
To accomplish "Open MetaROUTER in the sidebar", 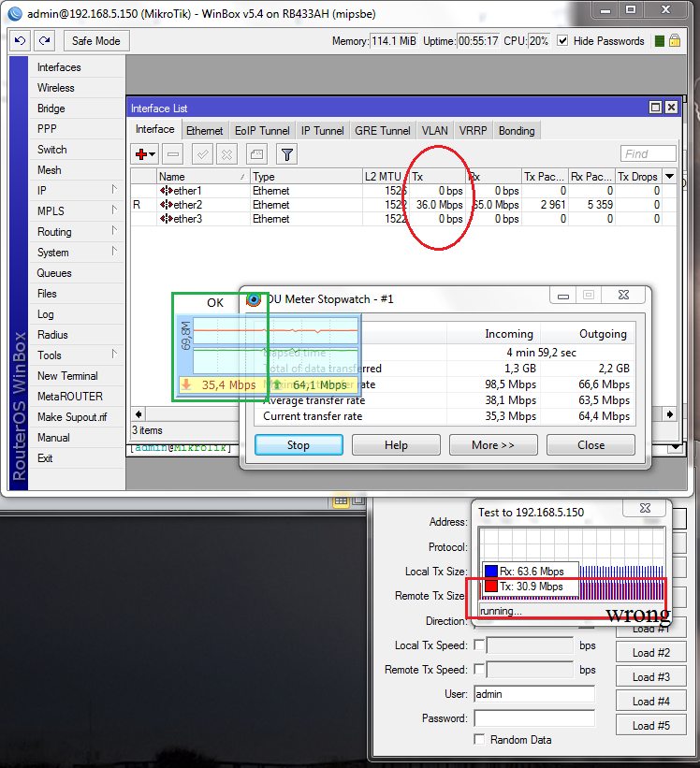I will coord(70,397).
